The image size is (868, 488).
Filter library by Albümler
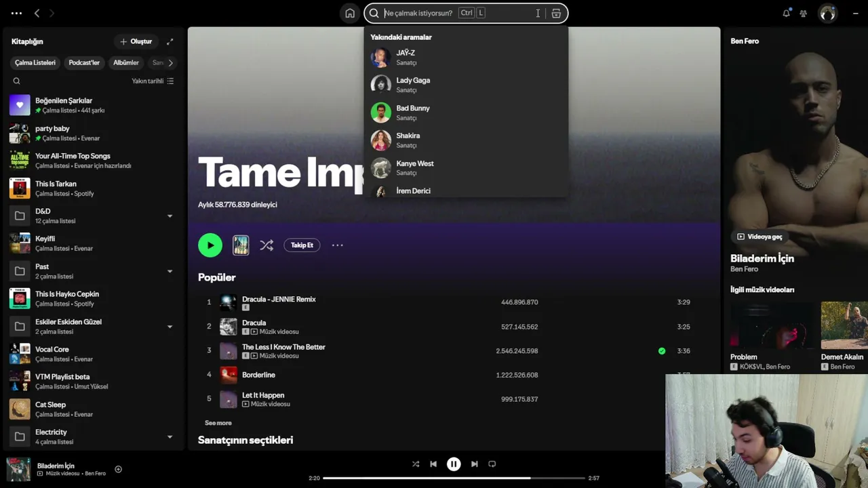click(x=126, y=63)
